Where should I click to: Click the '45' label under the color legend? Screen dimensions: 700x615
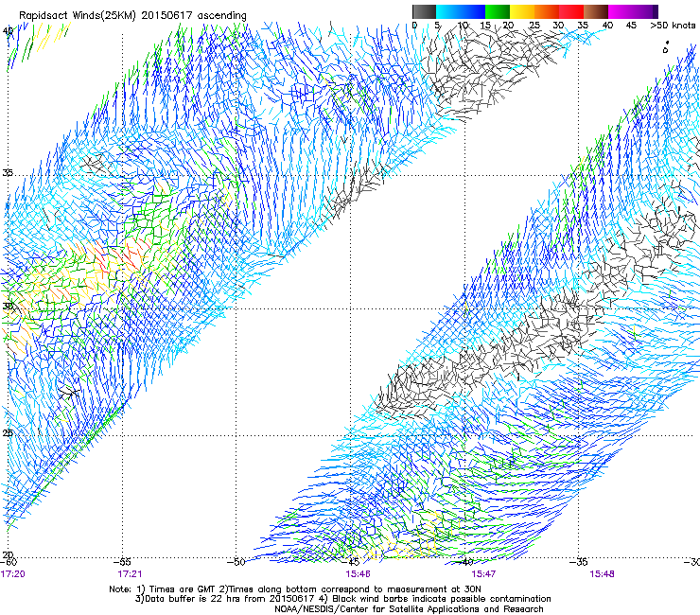tap(631, 26)
